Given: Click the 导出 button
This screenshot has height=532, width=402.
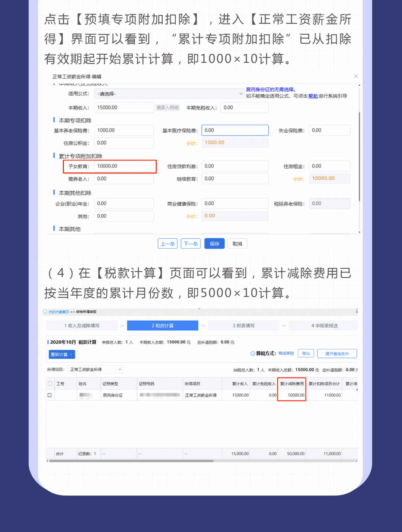Looking at the screenshot, I should point(306,354).
